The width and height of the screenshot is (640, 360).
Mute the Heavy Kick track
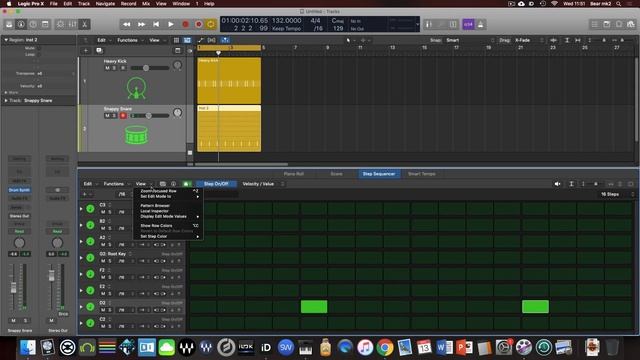(107, 68)
